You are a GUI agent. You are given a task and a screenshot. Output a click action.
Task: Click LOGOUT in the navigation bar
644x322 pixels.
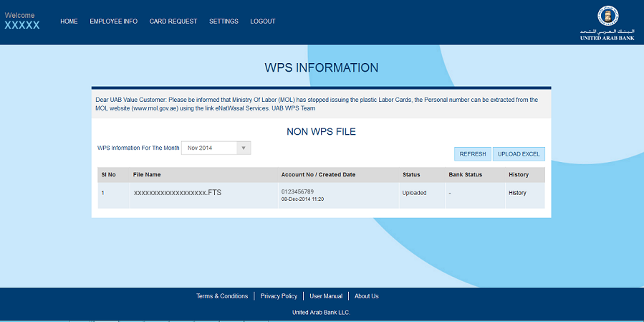coord(263,22)
